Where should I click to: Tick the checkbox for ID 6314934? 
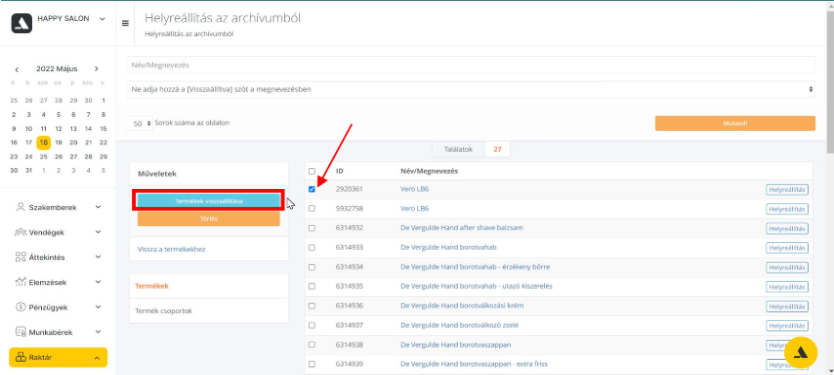tap(312, 266)
